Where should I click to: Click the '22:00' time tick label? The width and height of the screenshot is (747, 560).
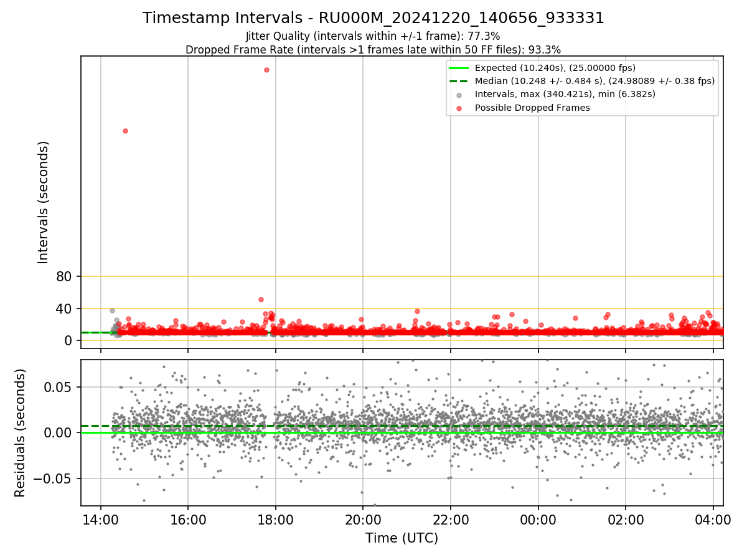click(451, 519)
